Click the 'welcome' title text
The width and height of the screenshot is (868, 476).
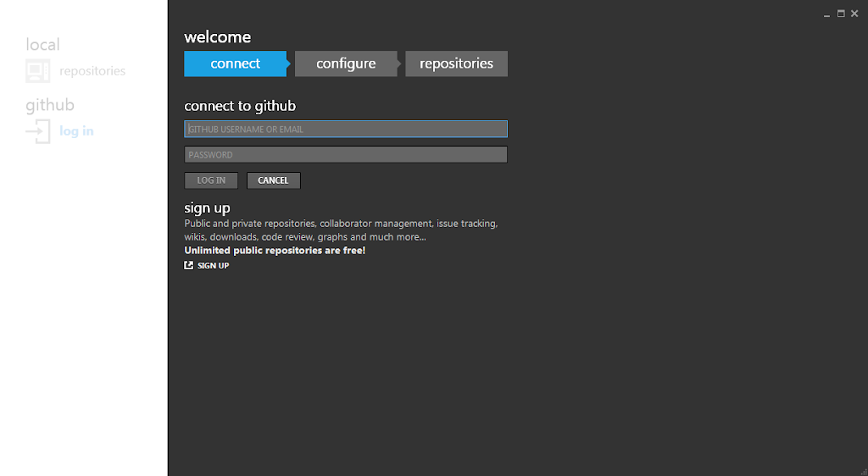(x=218, y=37)
